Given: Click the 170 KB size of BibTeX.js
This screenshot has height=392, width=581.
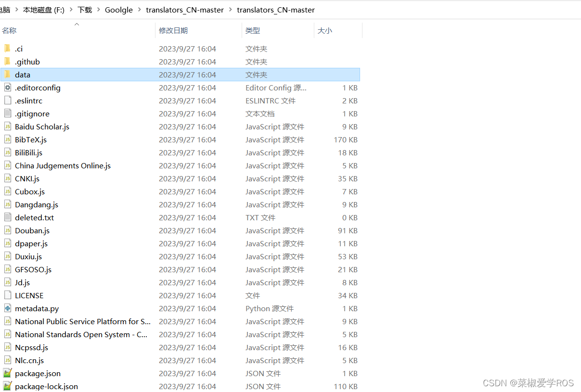Looking at the screenshot, I should (346, 139).
